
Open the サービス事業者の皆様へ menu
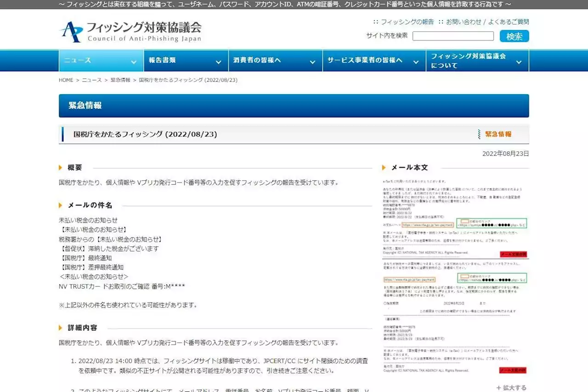pos(374,61)
